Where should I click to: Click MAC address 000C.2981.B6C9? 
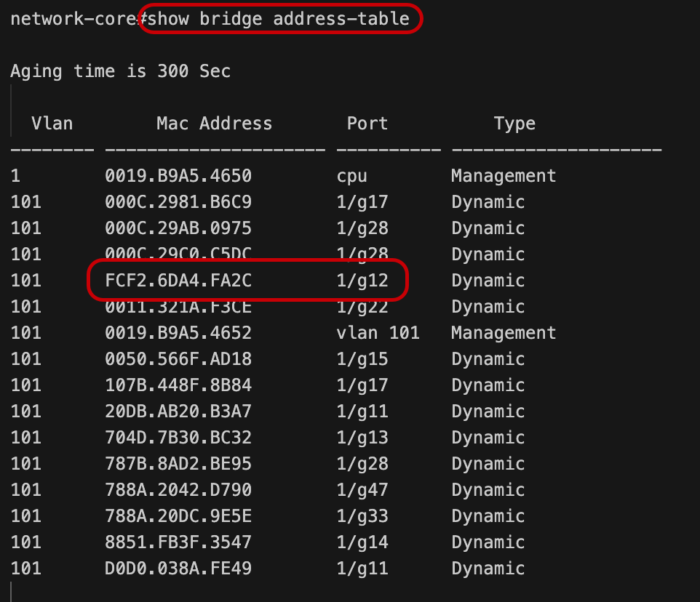(x=178, y=202)
